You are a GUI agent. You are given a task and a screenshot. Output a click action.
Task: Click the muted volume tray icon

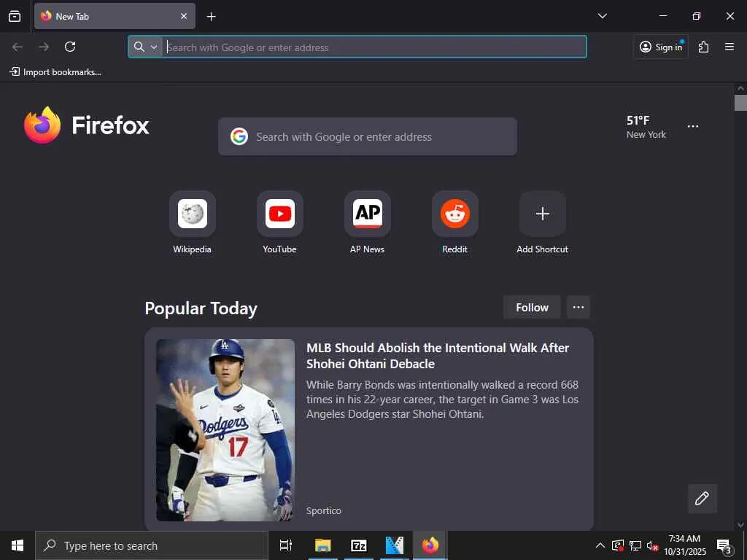(x=652, y=546)
